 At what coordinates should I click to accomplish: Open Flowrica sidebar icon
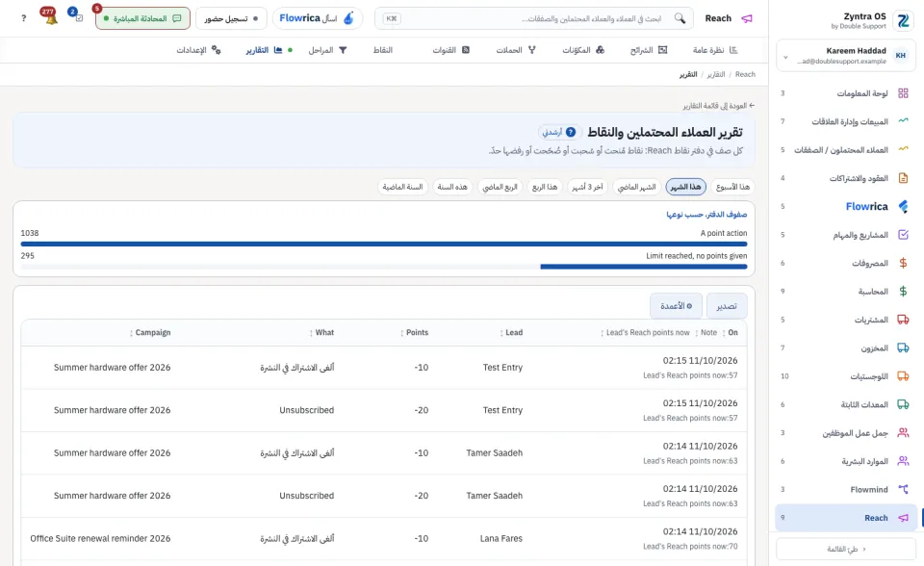click(903, 206)
